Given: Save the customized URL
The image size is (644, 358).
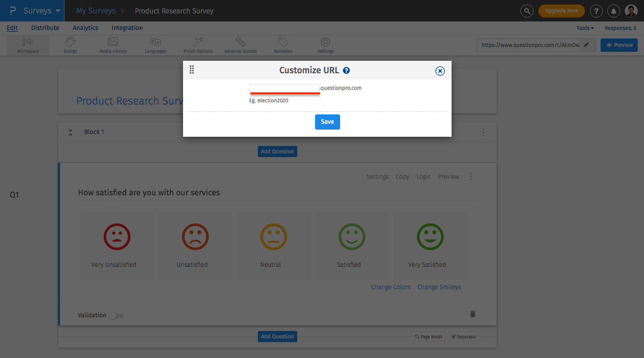Looking at the screenshot, I should click(327, 122).
